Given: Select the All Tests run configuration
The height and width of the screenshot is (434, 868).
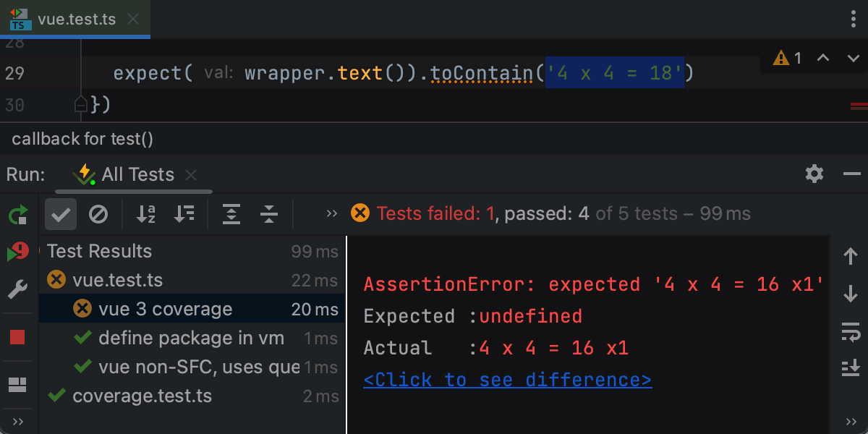Looking at the screenshot, I should pyautogui.click(x=137, y=174).
